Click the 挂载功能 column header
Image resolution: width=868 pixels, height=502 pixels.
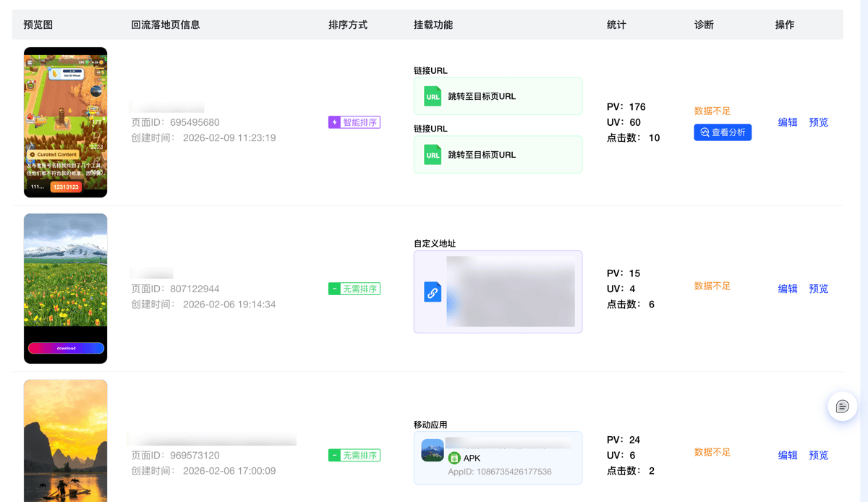pyautogui.click(x=433, y=25)
